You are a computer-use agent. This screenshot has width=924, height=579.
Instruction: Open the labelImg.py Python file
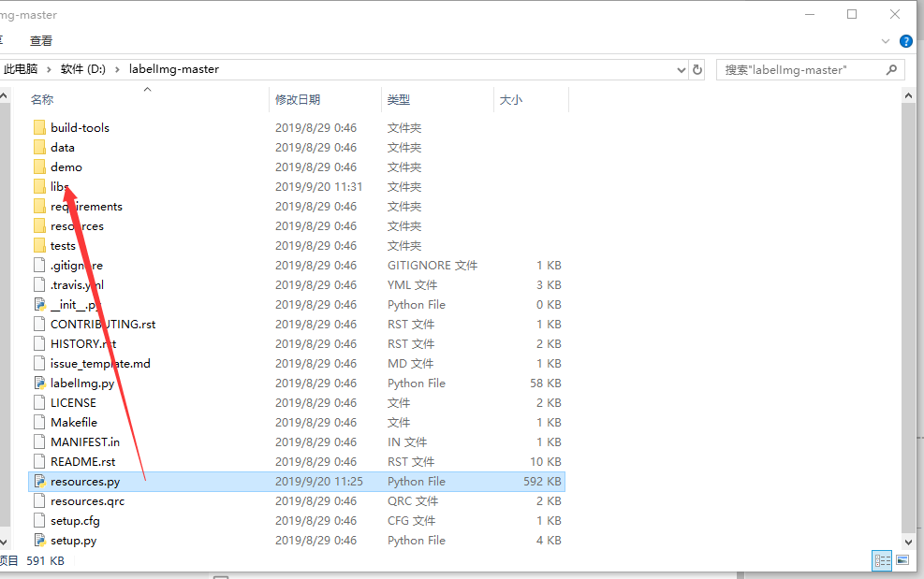tap(82, 383)
